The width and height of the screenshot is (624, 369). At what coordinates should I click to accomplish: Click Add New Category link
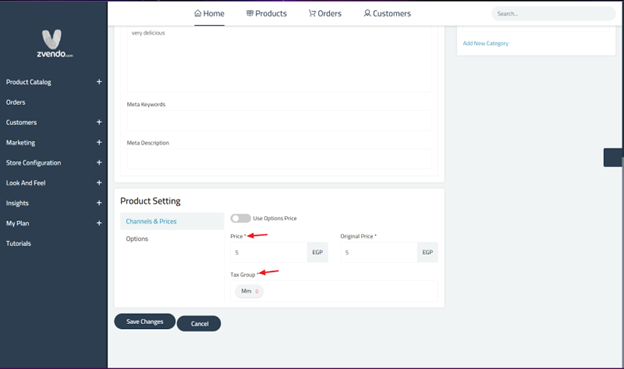coord(486,43)
